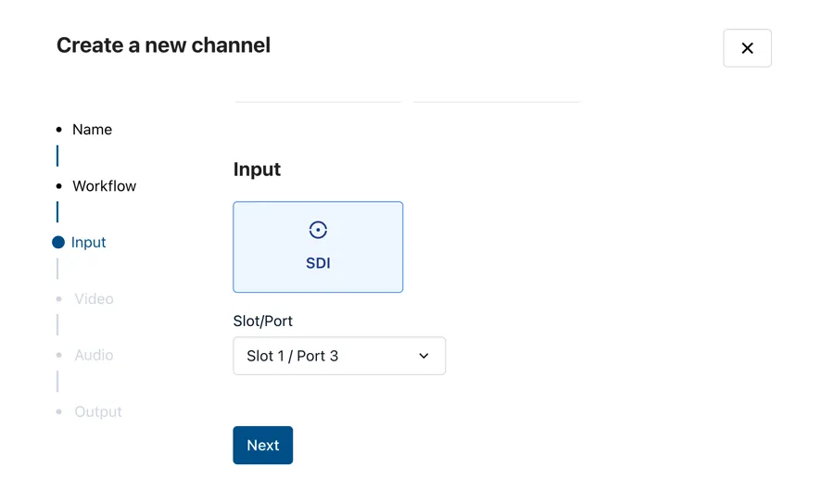Select the SDI input card
This screenshot has width=834, height=504.
(x=318, y=246)
